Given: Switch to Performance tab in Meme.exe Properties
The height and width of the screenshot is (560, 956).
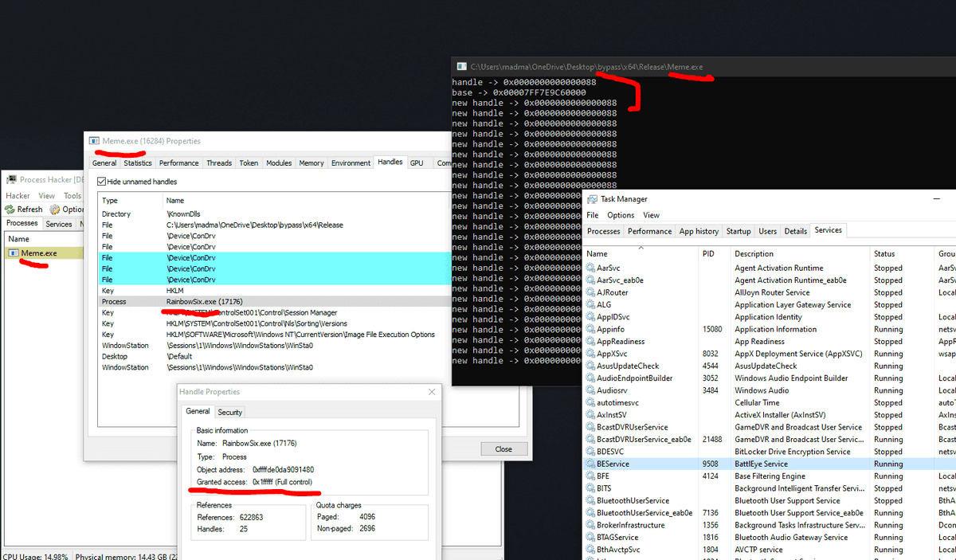Looking at the screenshot, I should pyautogui.click(x=179, y=163).
